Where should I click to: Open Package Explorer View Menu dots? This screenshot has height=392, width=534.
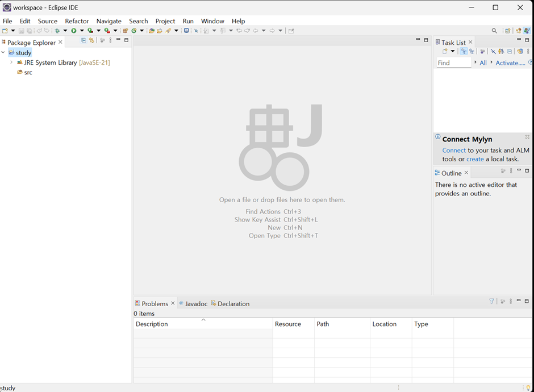click(x=110, y=40)
